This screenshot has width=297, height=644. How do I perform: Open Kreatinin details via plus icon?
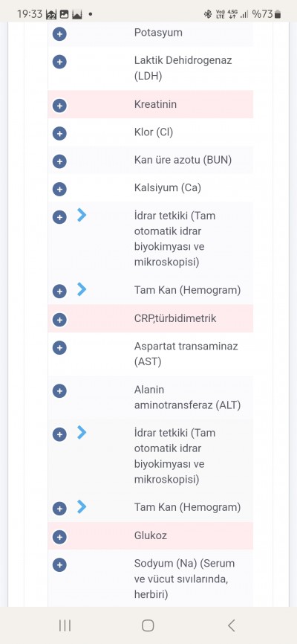point(59,106)
